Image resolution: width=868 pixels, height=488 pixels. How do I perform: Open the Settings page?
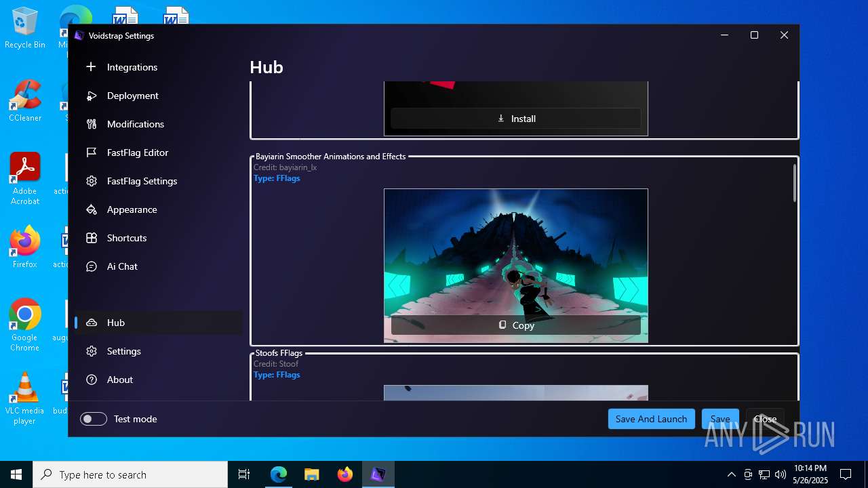158,351
